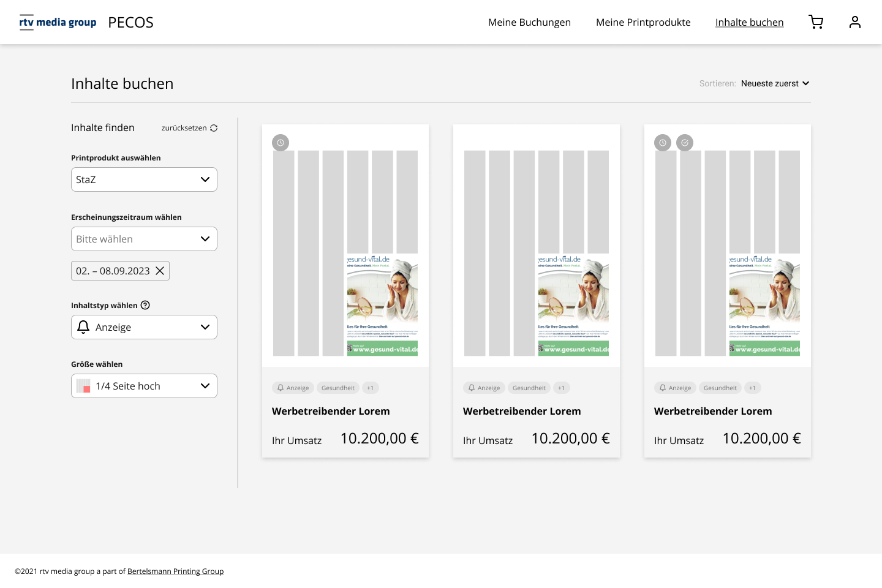Show more tags via +1 on middle card
This screenshot has width=882, height=588.
point(562,388)
